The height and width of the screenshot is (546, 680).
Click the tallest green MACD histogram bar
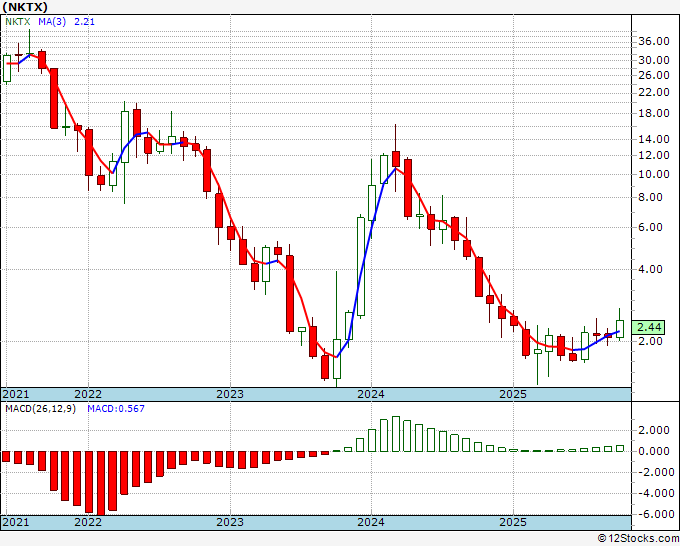(x=396, y=434)
